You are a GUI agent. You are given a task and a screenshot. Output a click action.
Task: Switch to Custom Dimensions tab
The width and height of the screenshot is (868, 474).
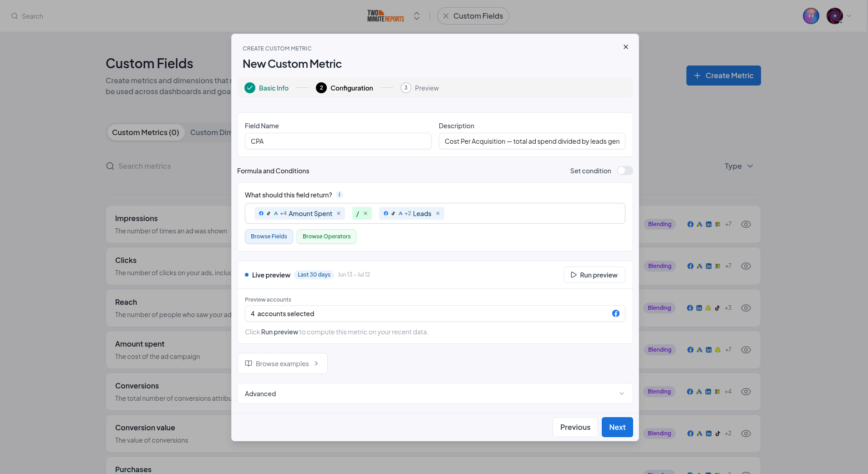[x=211, y=132]
